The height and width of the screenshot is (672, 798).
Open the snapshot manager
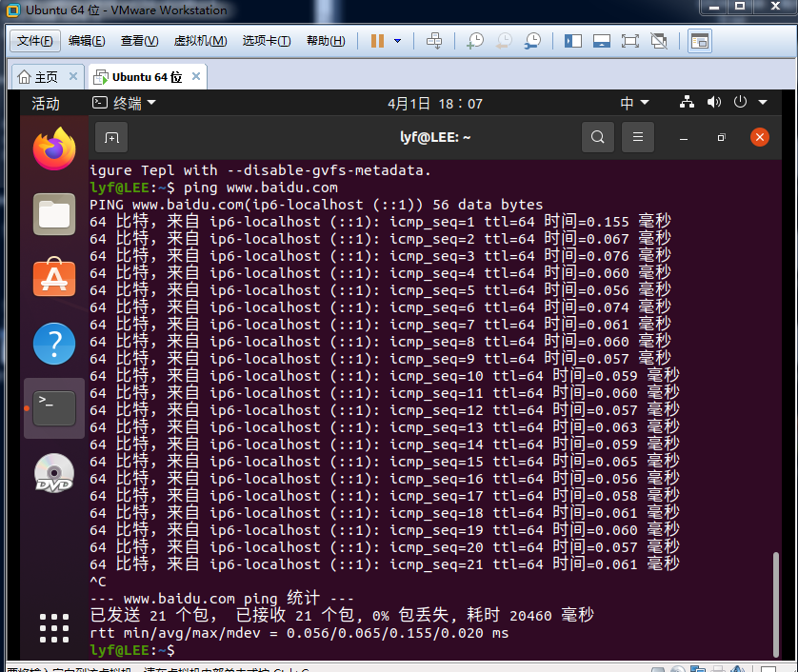532,40
